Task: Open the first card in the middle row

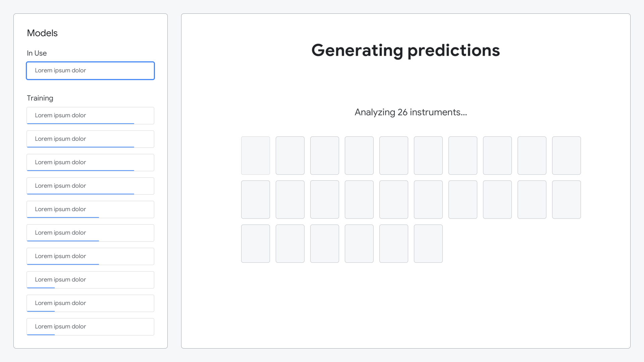Action: click(256, 200)
